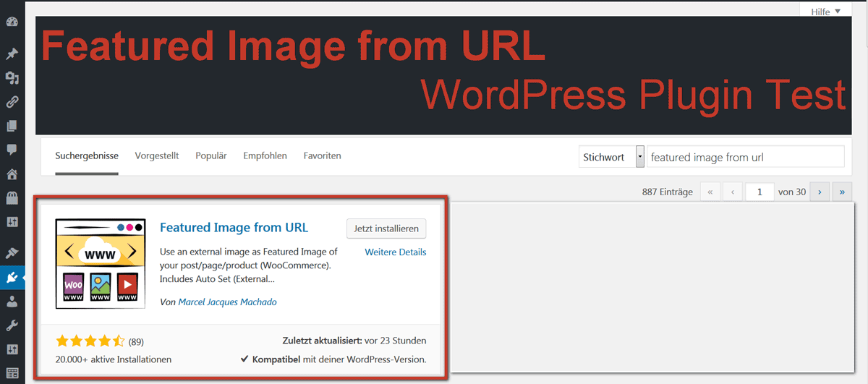Click the star rating of the plugin
This screenshot has height=384, width=868.
90,341
